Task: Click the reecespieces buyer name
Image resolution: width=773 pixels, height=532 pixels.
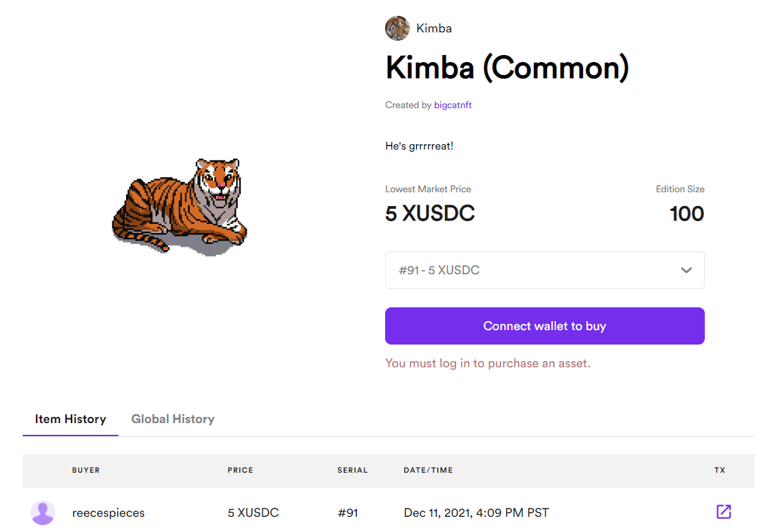Action: point(108,513)
